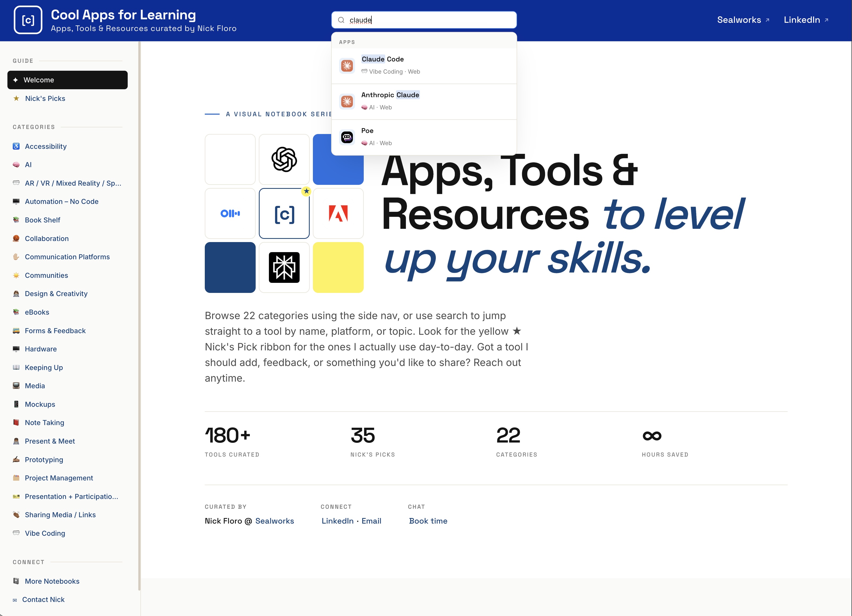This screenshot has width=852, height=616.
Task: Click the star icon beside Nick's Picks
Action: (x=16, y=99)
